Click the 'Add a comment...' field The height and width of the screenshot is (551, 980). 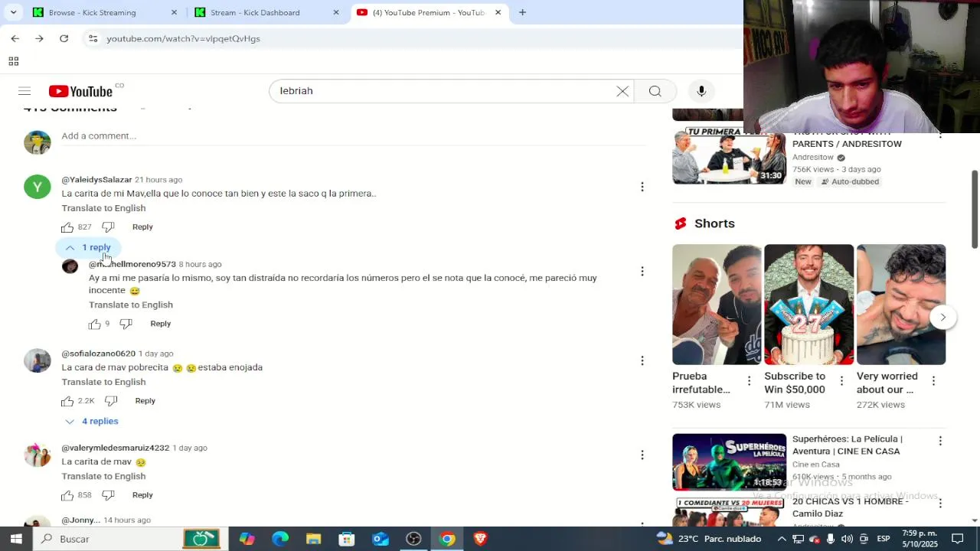click(x=353, y=136)
